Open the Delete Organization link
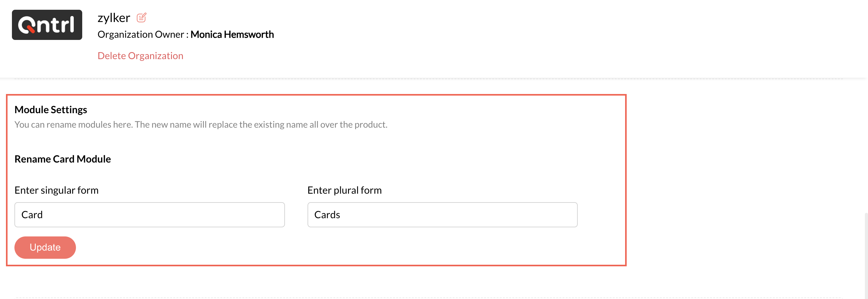868x299 pixels. 140,56
